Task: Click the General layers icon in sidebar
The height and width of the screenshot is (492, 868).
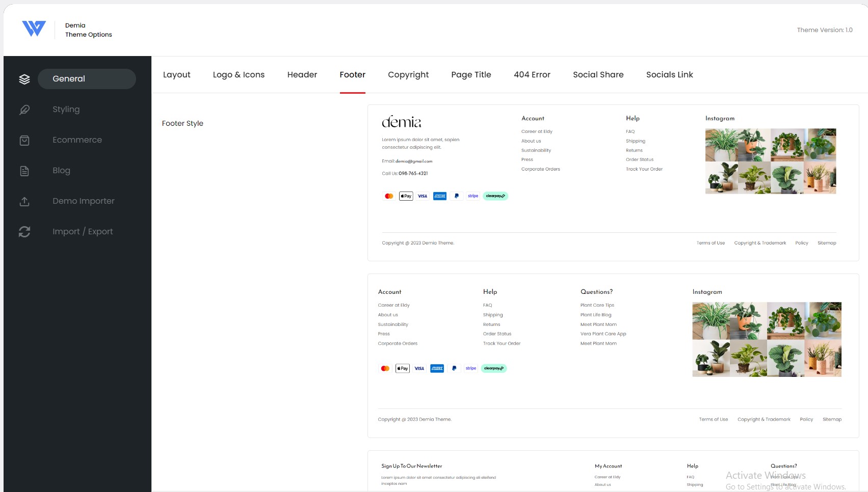Action: 24,79
